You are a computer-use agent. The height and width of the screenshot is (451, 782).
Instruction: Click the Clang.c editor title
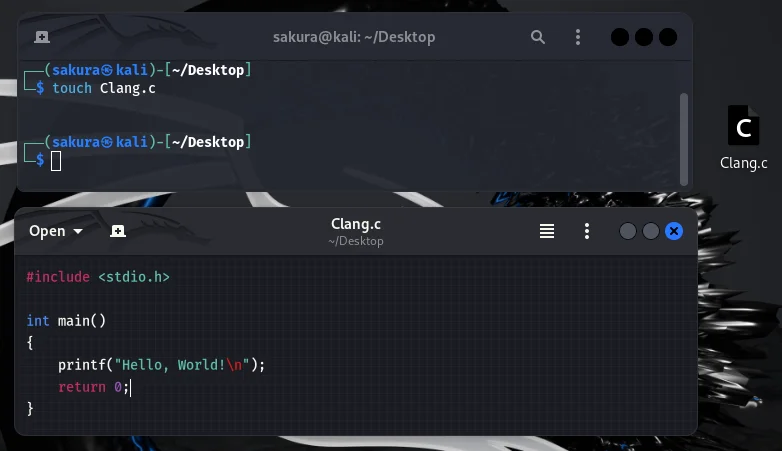356,224
